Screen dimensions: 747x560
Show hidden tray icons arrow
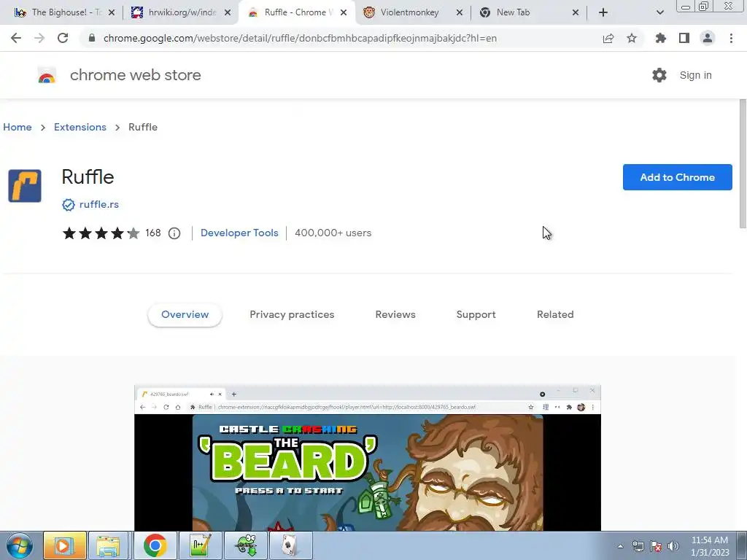[x=620, y=546]
